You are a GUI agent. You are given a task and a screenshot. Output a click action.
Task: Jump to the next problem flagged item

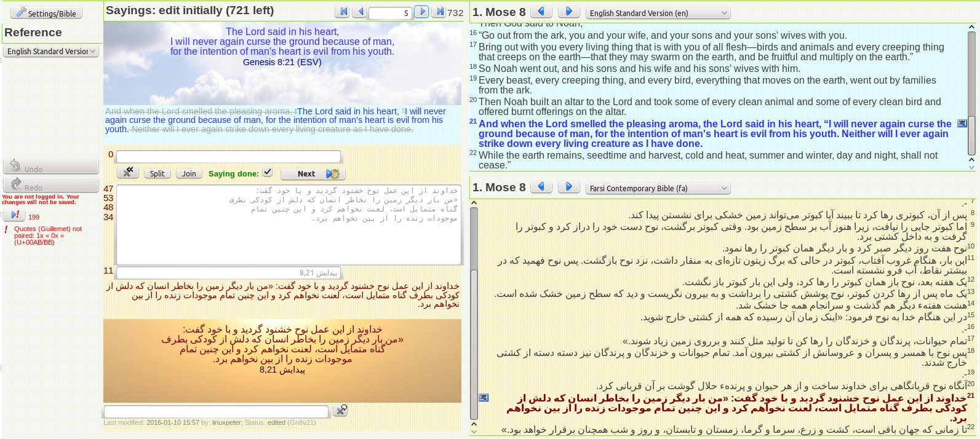(x=14, y=215)
